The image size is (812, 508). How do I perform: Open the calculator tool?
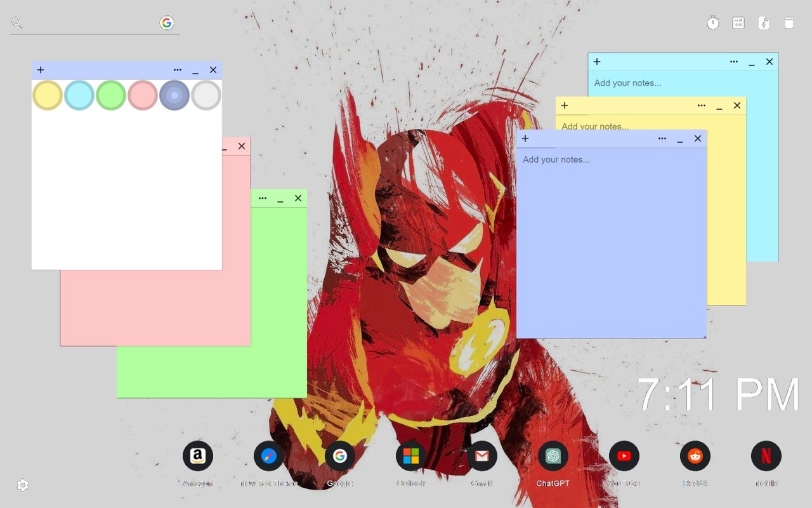pos(738,23)
